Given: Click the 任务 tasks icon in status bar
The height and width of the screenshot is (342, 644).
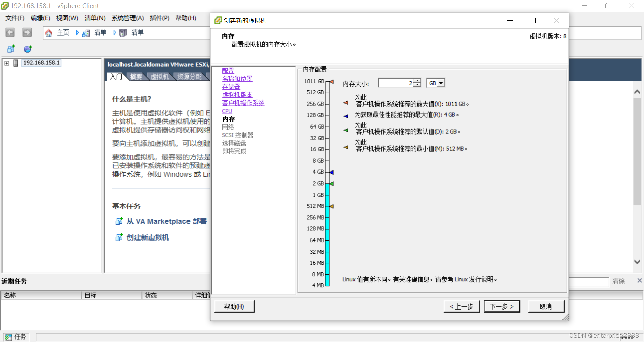Looking at the screenshot, I should coord(8,337).
